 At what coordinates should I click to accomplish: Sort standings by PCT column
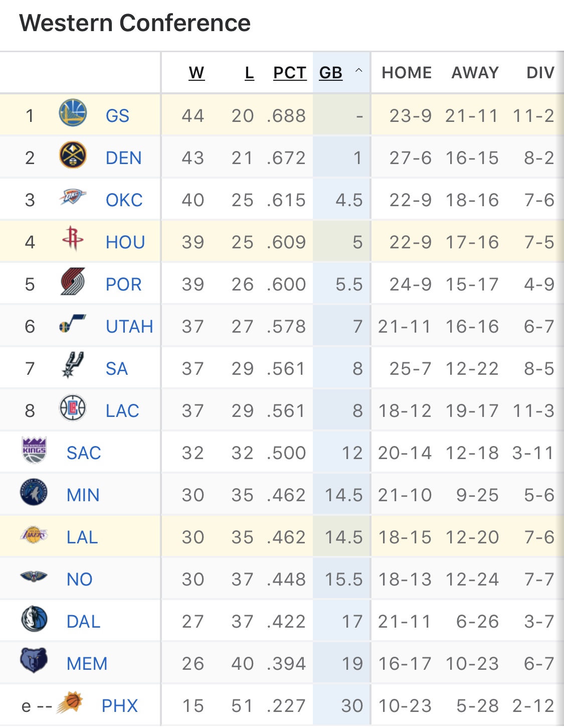pos(290,73)
